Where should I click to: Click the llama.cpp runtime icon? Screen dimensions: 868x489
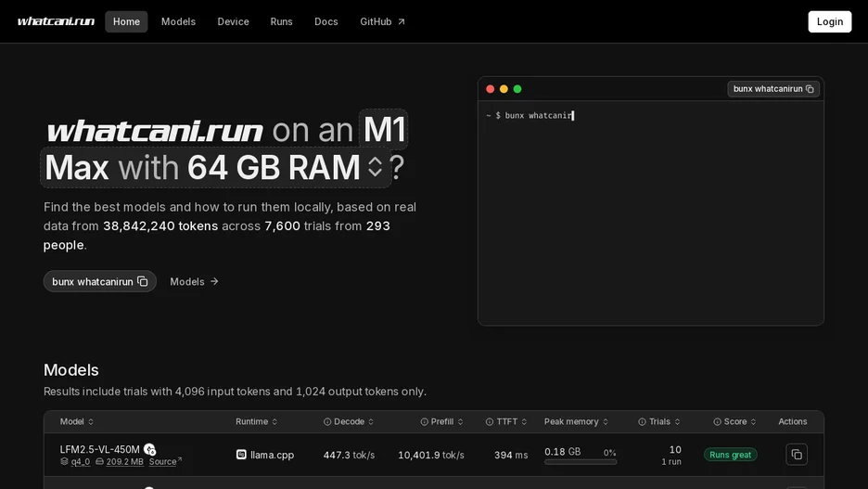coord(241,454)
